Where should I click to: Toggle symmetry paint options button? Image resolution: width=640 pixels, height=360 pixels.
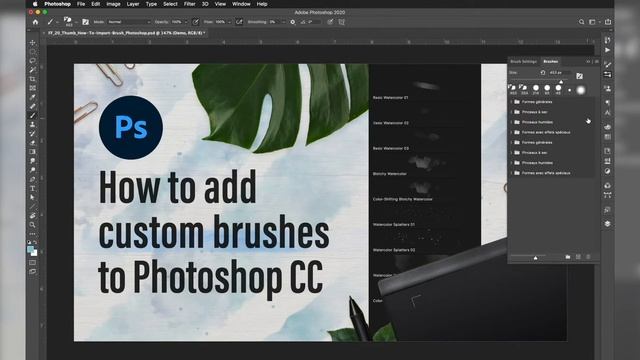coord(342,22)
